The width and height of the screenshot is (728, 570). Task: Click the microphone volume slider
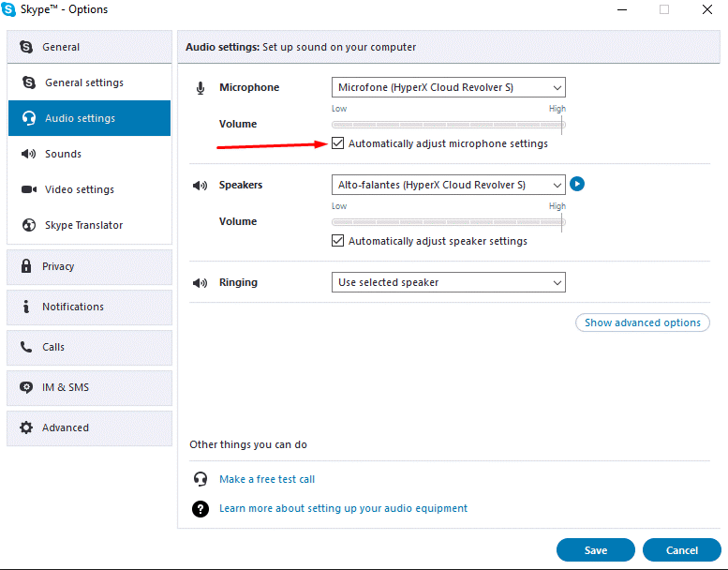(449, 125)
